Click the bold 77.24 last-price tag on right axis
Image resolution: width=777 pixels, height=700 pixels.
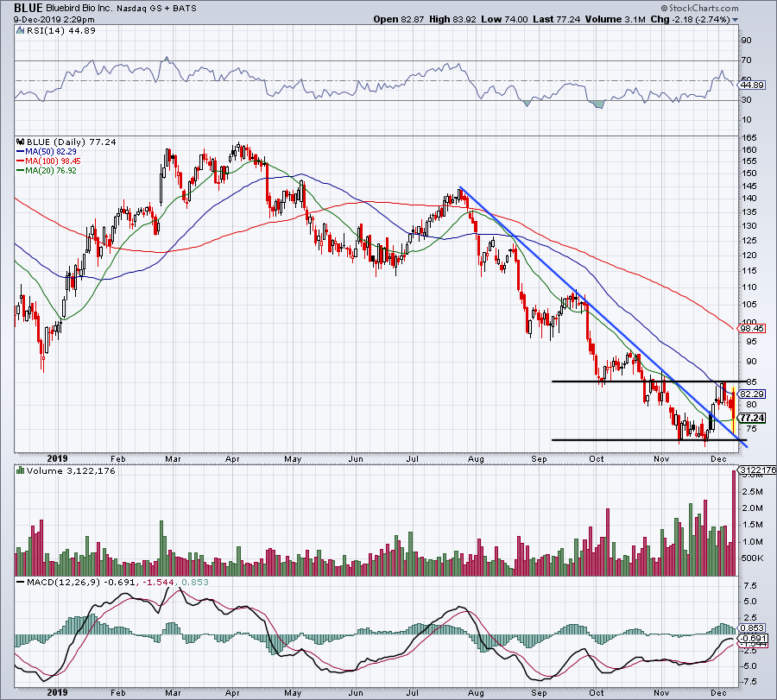752,418
